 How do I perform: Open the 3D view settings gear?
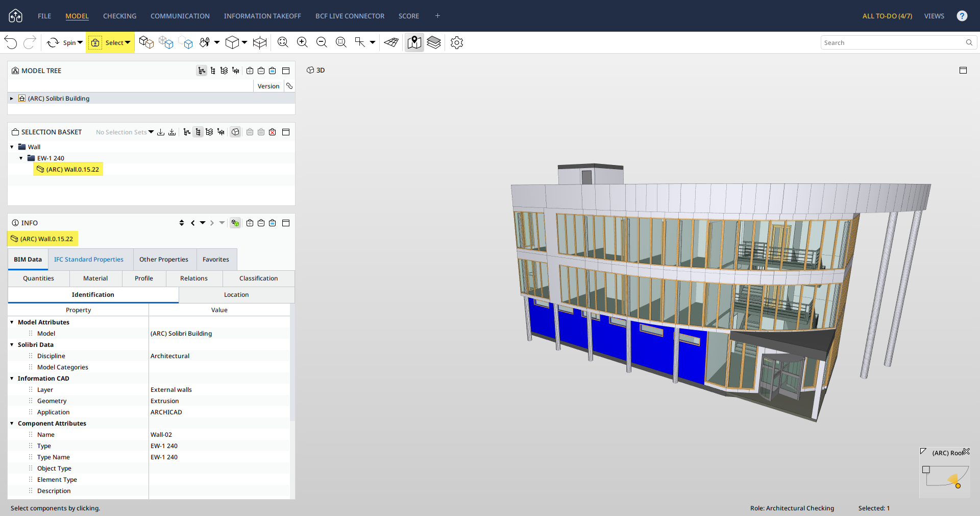(457, 42)
